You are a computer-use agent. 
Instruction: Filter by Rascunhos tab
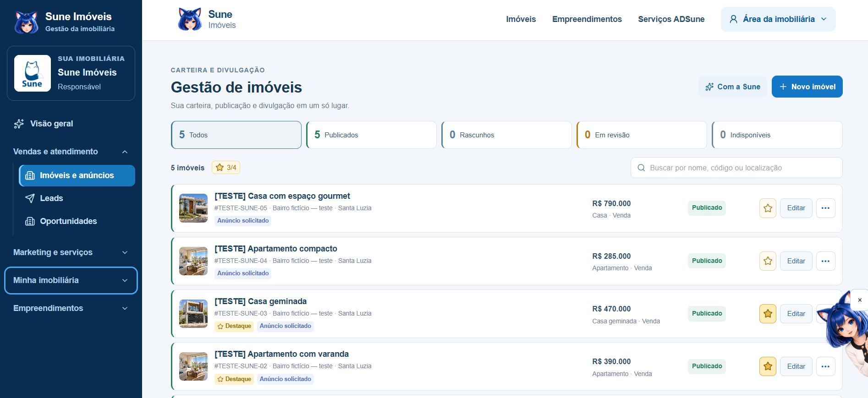tap(506, 135)
